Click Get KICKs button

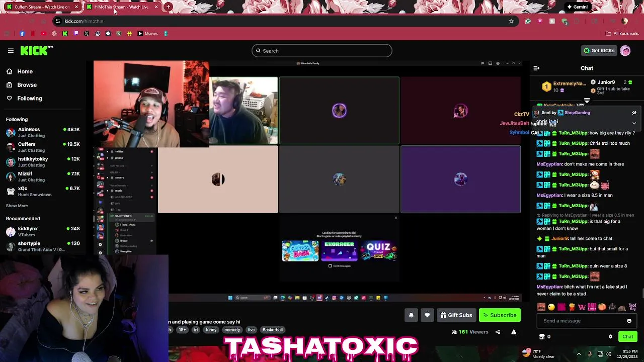click(599, 51)
